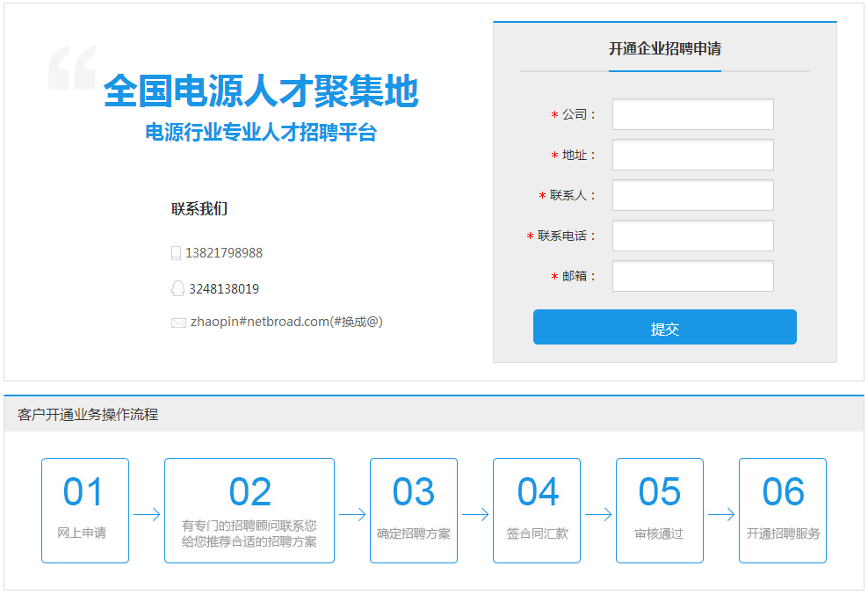The width and height of the screenshot is (868, 595).
Task: Select the 联系人 input field
Action: click(x=692, y=195)
